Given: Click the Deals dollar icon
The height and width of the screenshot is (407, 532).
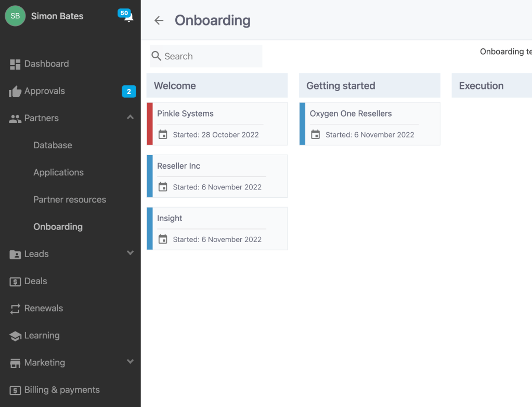Looking at the screenshot, I should coord(15,282).
